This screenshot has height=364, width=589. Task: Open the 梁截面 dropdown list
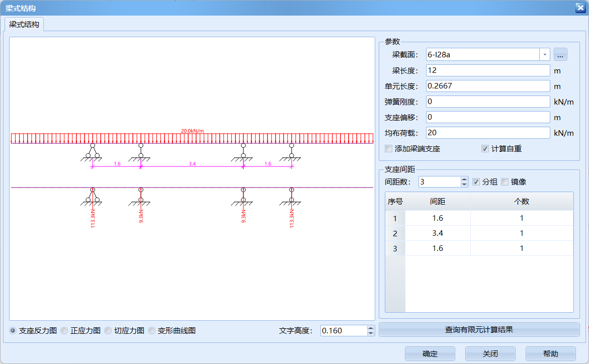[545, 54]
